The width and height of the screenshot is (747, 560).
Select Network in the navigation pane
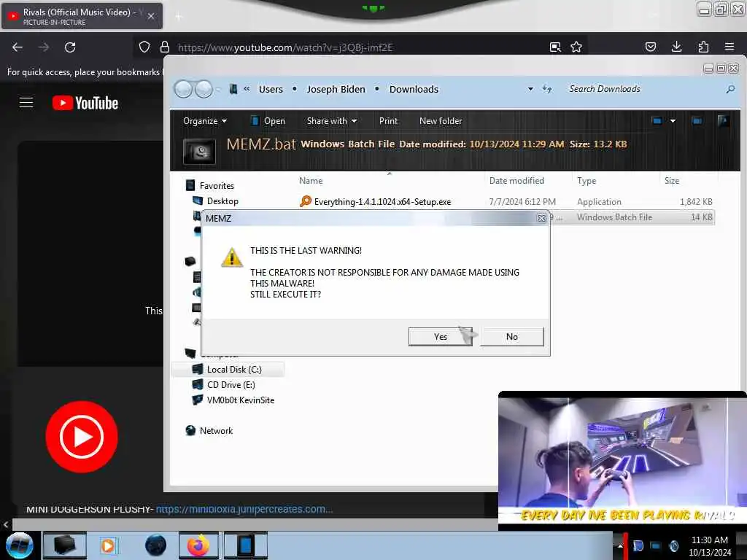click(x=209, y=430)
